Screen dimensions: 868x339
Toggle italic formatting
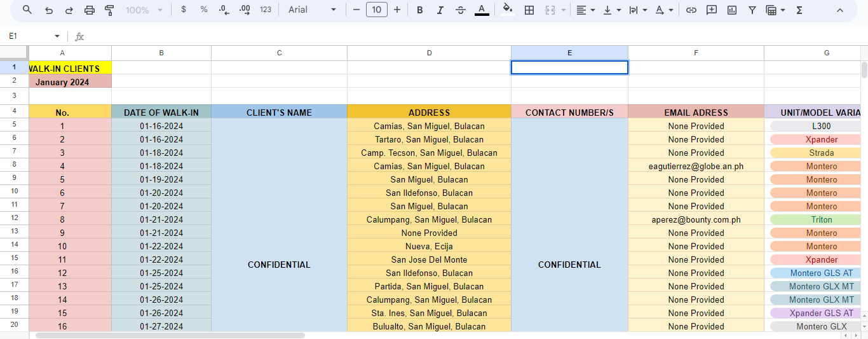[440, 10]
